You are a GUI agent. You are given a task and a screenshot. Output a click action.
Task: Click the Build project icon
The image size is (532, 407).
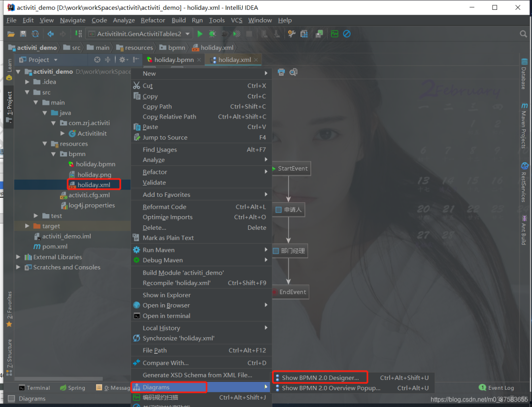coord(78,34)
